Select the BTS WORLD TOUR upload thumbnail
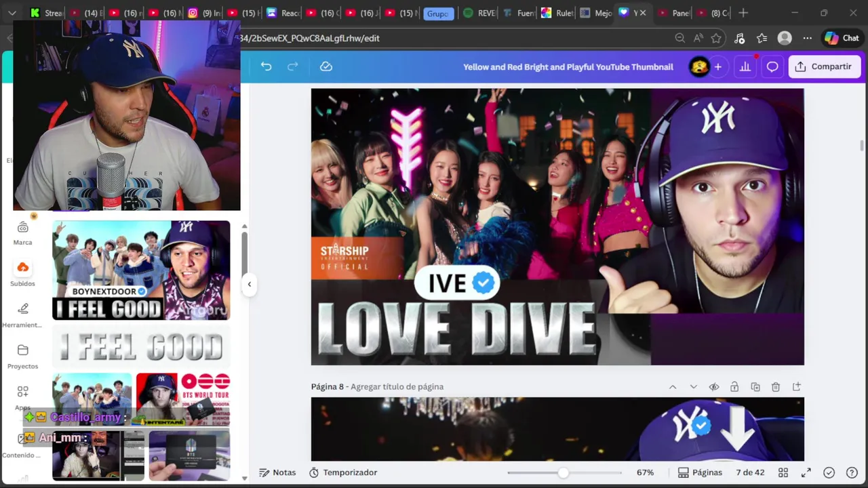The height and width of the screenshot is (488, 868). point(183,399)
